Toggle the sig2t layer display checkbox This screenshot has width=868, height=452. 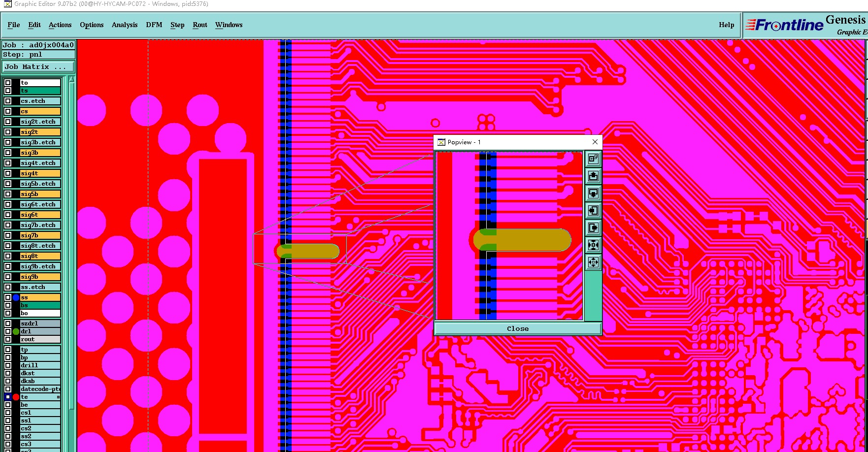tap(8, 132)
